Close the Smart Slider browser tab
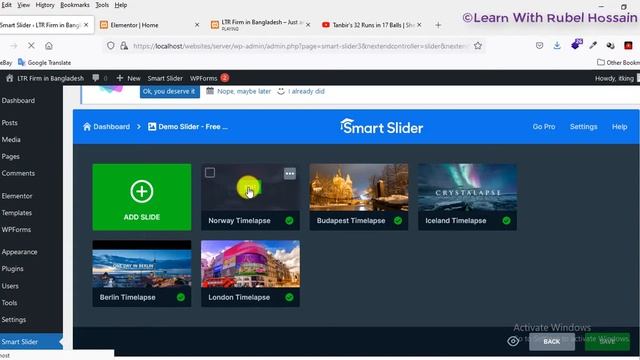This screenshot has height=360, width=640. pos(86,25)
